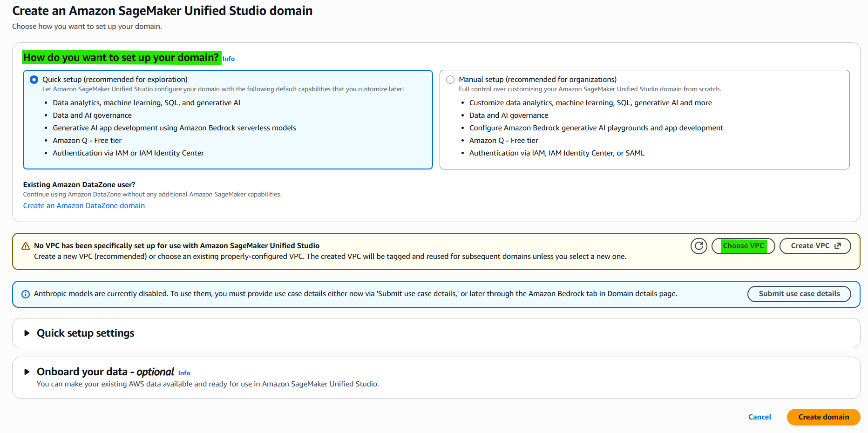868x433 pixels.
Task: Click Submit use case details button
Action: tap(799, 294)
